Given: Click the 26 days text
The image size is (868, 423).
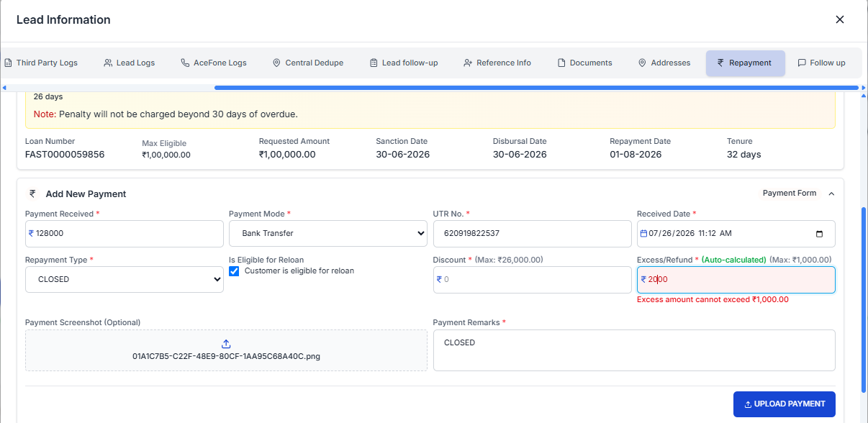Looking at the screenshot, I should tap(48, 96).
